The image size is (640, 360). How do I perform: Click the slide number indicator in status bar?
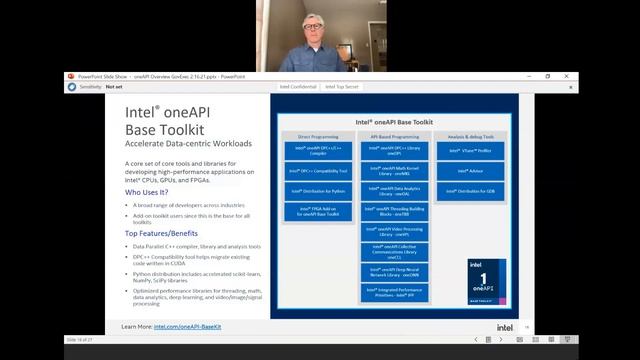(80, 340)
